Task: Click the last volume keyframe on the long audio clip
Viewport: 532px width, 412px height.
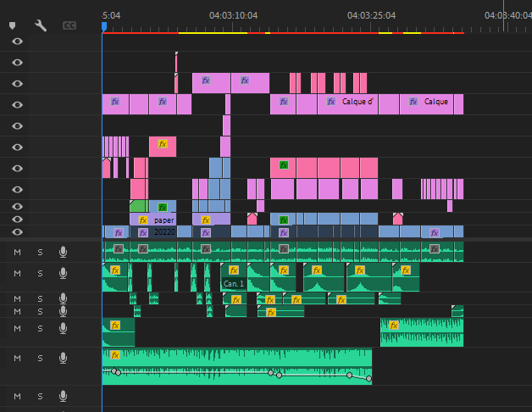Action: click(x=369, y=378)
